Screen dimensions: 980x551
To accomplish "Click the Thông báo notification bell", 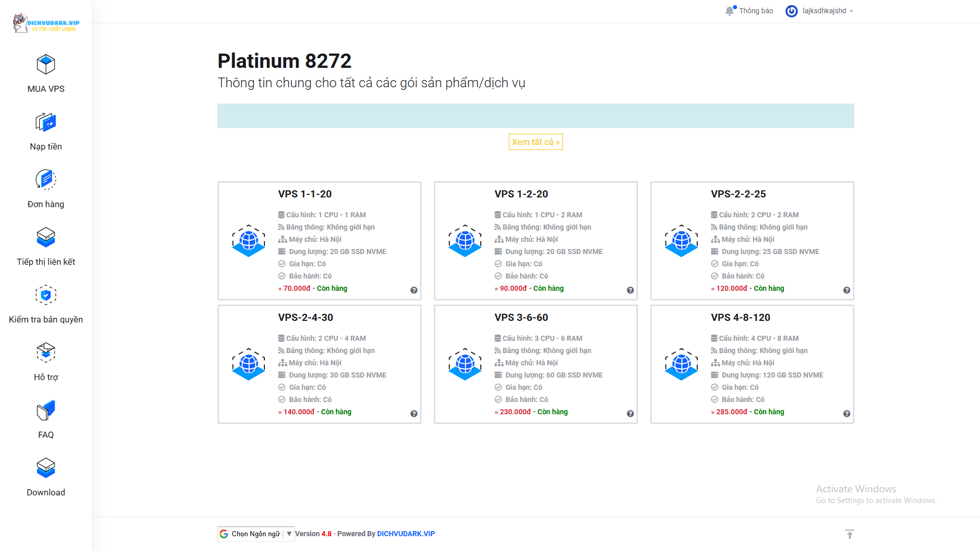I will (730, 11).
